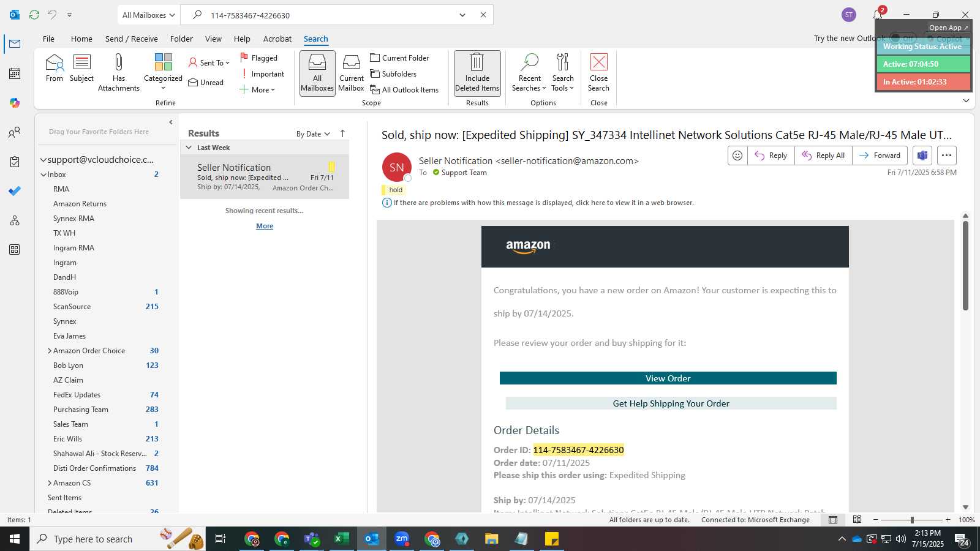This screenshot has height=551, width=980.
Task: Toggle the Unread filter
Action: pyautogui.click(x=206, y=82)
